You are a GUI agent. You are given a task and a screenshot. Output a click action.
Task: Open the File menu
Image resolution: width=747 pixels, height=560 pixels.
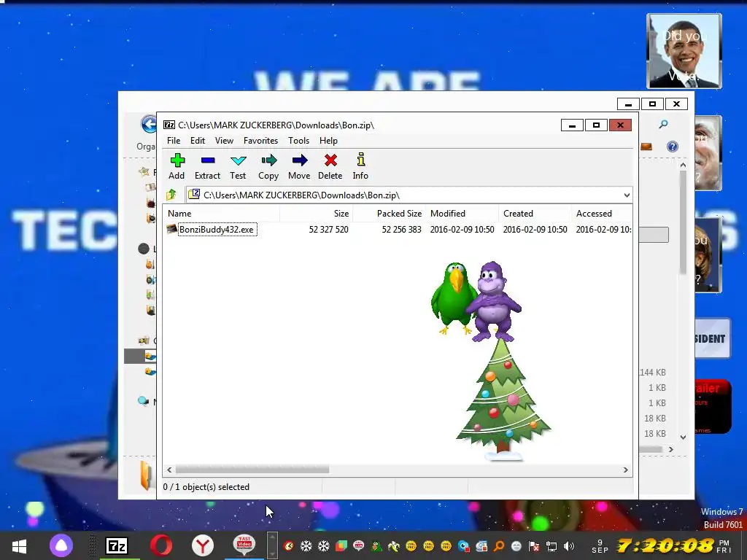point(174,141)
